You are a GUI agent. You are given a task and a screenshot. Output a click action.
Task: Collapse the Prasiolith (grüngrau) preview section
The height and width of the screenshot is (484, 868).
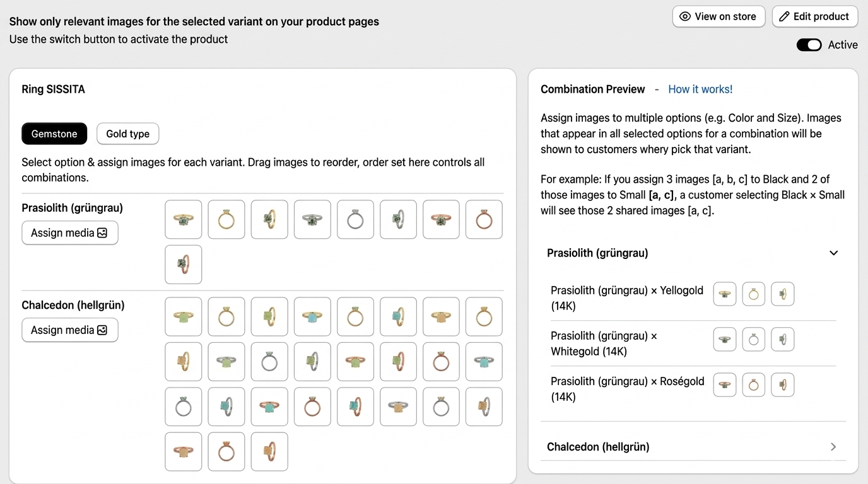[x=833, y=253]
